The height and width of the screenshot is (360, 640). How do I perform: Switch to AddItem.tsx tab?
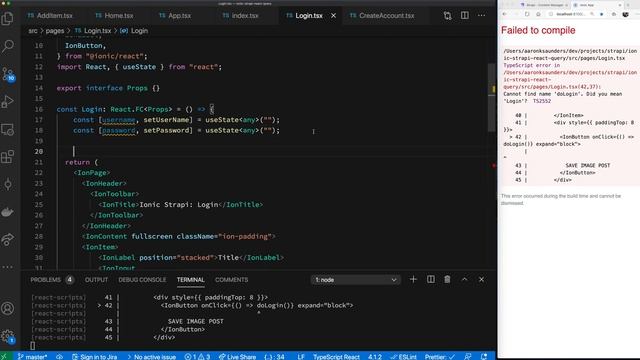click(50, 16)
